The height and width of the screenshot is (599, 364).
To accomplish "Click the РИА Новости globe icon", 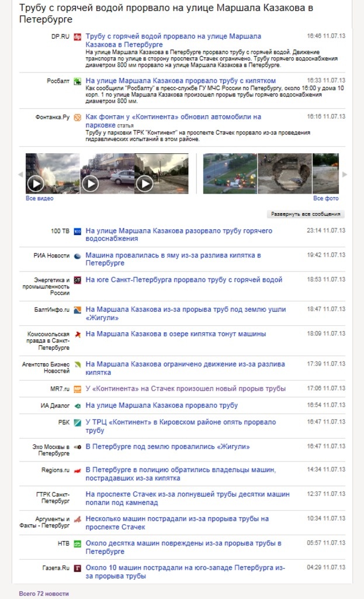I will [77, 256].
